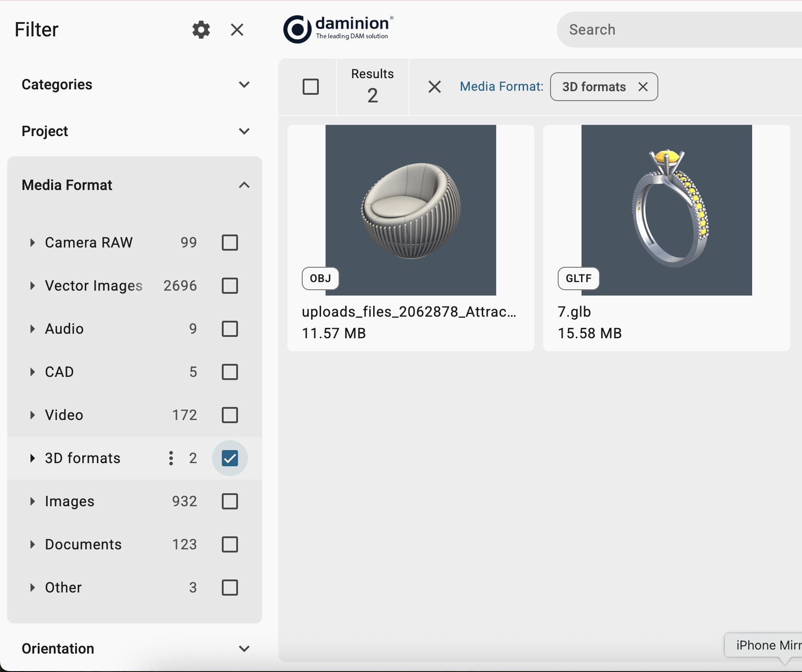Open filter settings gear icon

[x=201, y=30]
